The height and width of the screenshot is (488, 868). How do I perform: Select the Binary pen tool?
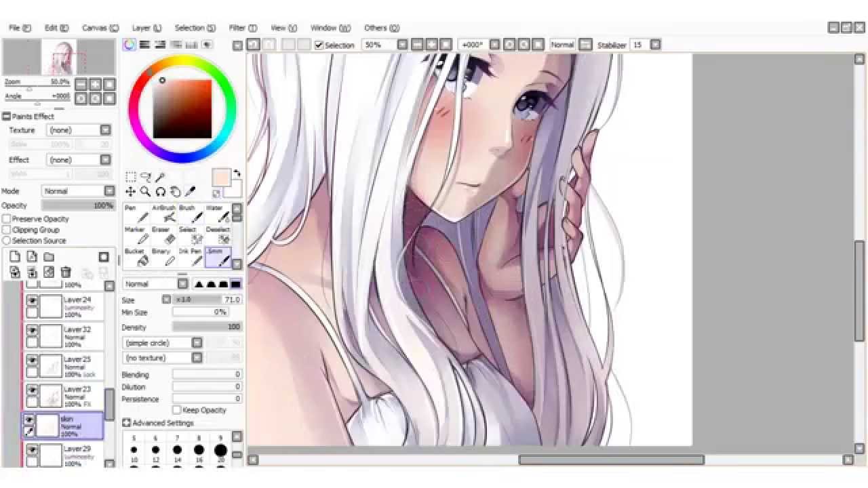(163, 257)
